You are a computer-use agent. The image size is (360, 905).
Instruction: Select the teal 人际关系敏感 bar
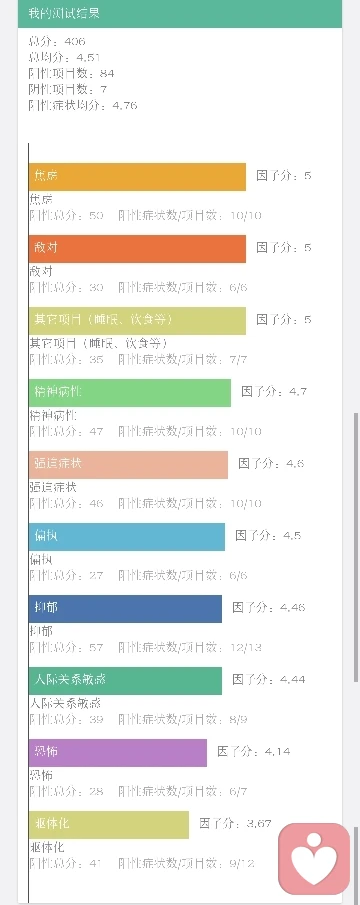pyautogui.click(x=125, y=681)
